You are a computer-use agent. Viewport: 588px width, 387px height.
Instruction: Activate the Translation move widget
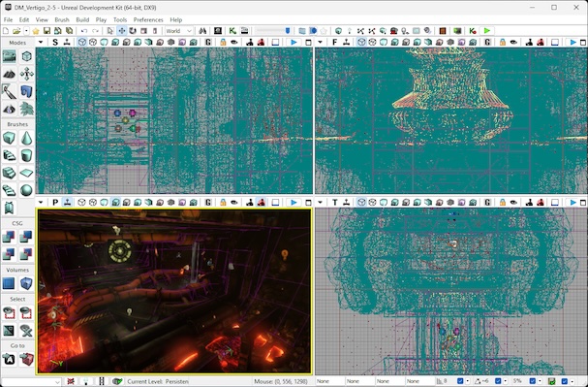coord(122,31)
